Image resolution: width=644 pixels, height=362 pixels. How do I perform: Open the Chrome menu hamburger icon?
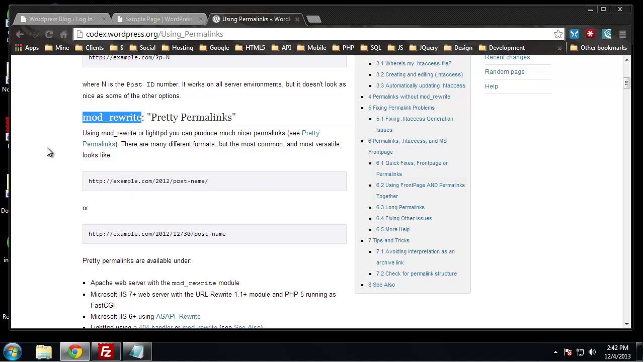point(622,34)
